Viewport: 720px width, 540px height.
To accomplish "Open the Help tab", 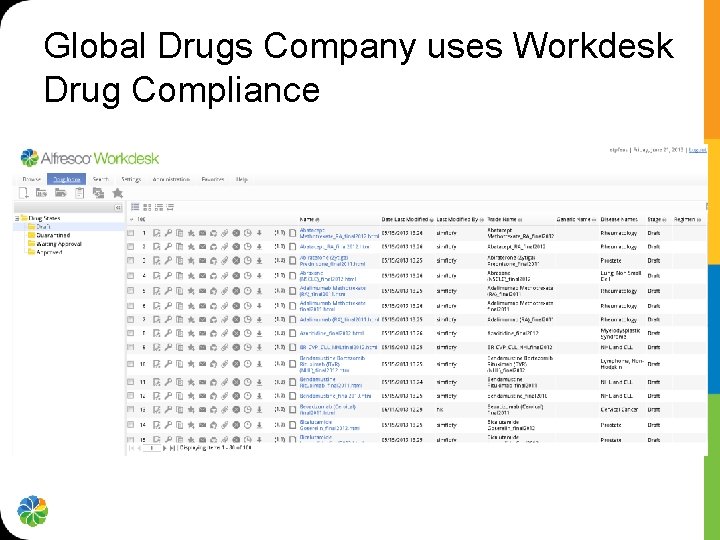I will click(242, 180).
